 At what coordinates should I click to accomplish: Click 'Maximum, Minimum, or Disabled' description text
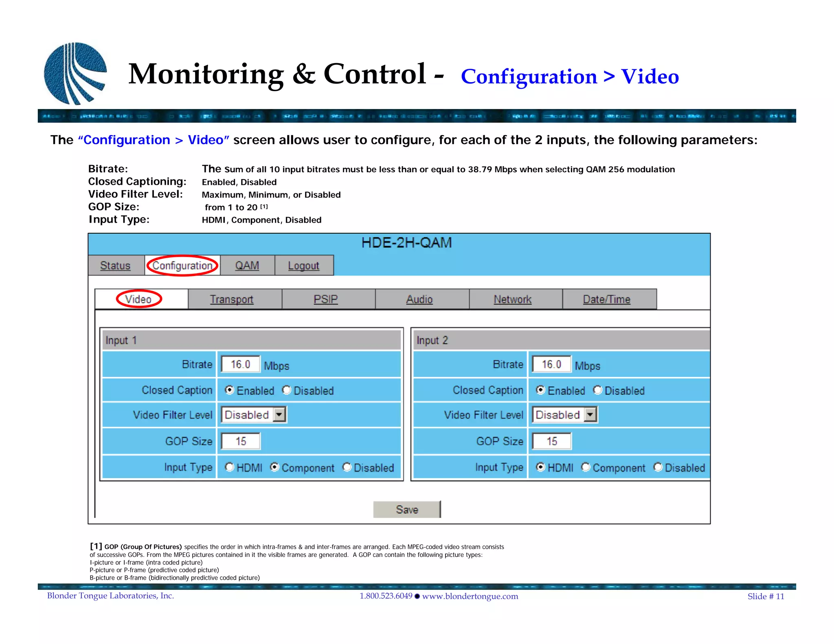271,195
